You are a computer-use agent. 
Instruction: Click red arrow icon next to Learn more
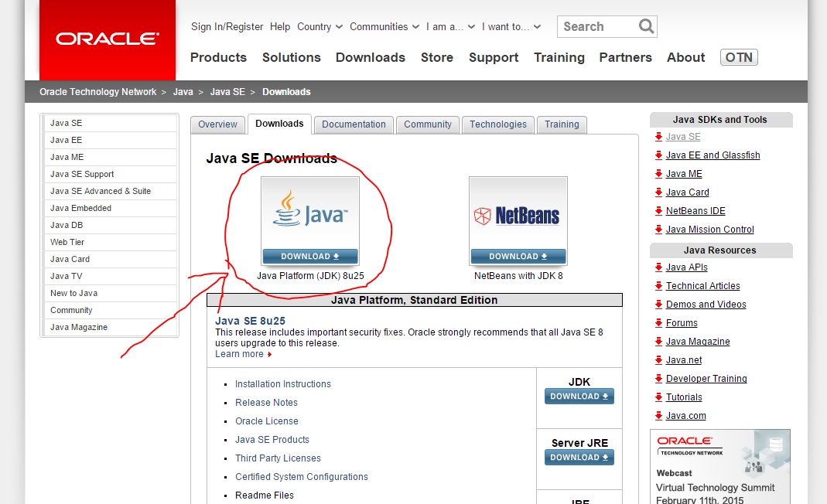[x=269, y=354]
